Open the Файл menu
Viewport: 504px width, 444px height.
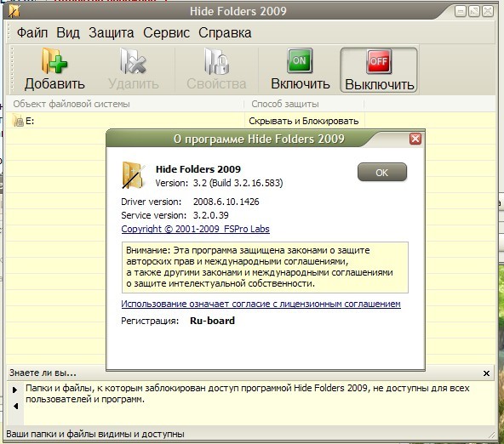point(32,32)
